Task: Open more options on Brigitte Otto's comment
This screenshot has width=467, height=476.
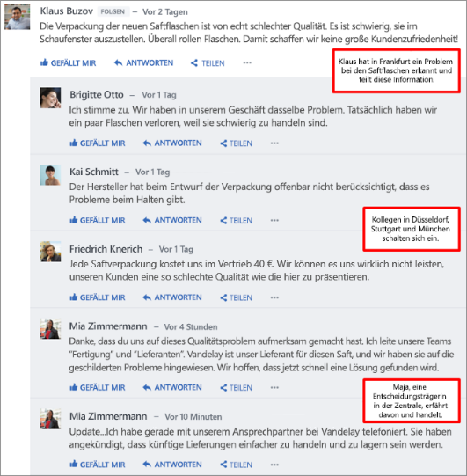Action: pos(274,143)
